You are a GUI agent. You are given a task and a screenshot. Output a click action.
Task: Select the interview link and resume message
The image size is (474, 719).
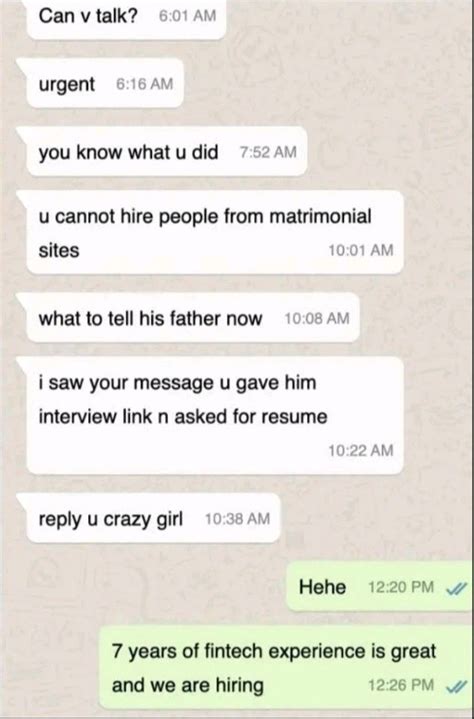pos(215,415)
